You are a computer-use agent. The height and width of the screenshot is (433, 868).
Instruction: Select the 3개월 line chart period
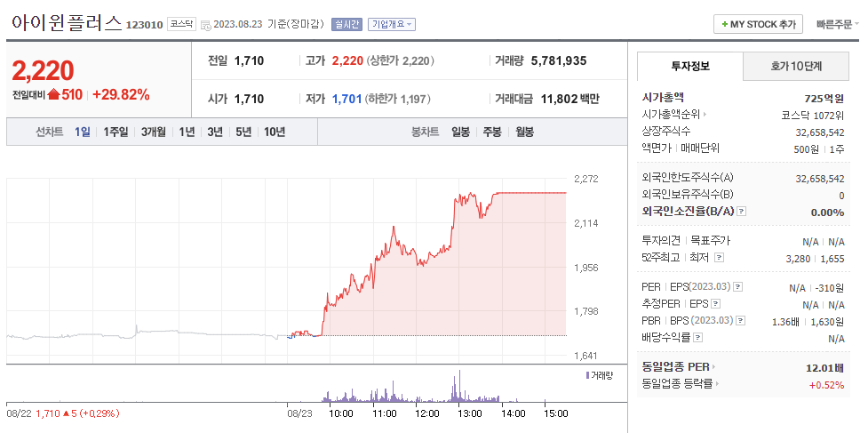point(154,132)
